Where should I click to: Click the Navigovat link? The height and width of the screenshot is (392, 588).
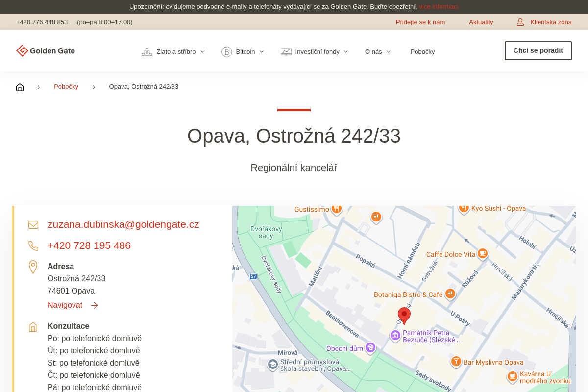click(x=65, y=305)
